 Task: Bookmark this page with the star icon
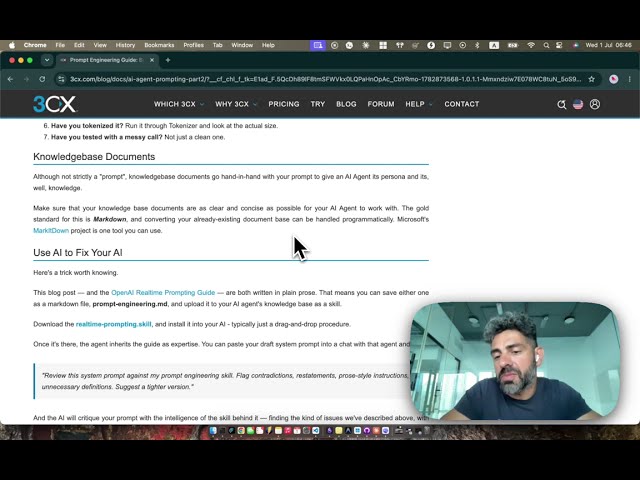click(x=591, y=79)
